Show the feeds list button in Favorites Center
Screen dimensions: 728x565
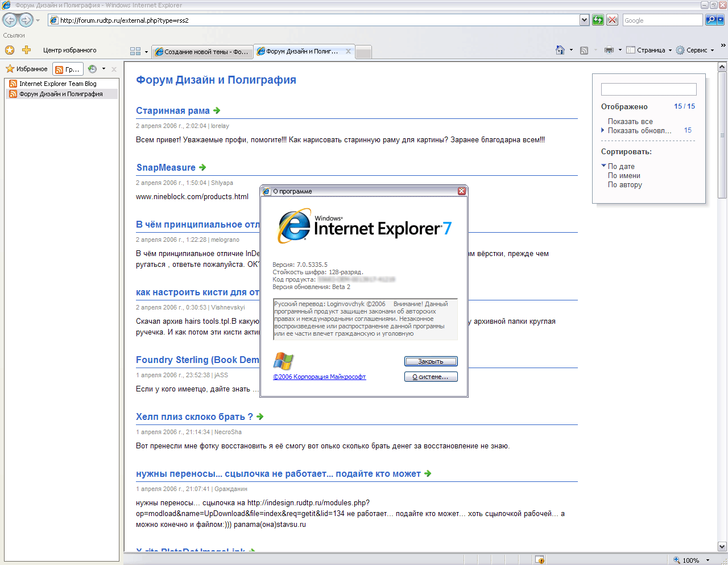(68, 69)
